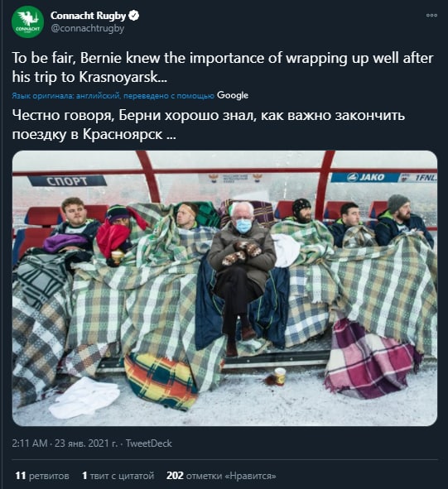The image size is (448, 489).
Task: Open the @connachtrugby handle link
Action: click(x=88, y=28)
